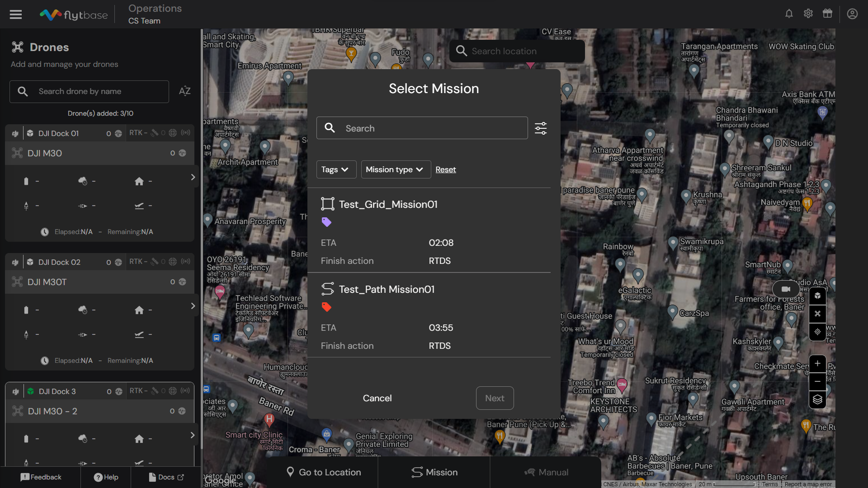Expand DJI Dock 01 details chevron
The height and width of the screenshot is (488, 868).
tap(193, 177)
